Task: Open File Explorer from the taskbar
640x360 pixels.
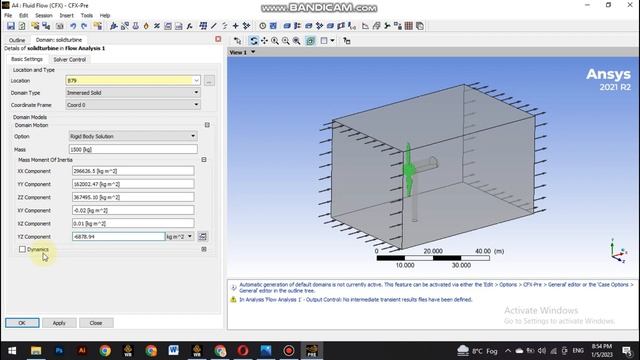Action: coord(36,351)
